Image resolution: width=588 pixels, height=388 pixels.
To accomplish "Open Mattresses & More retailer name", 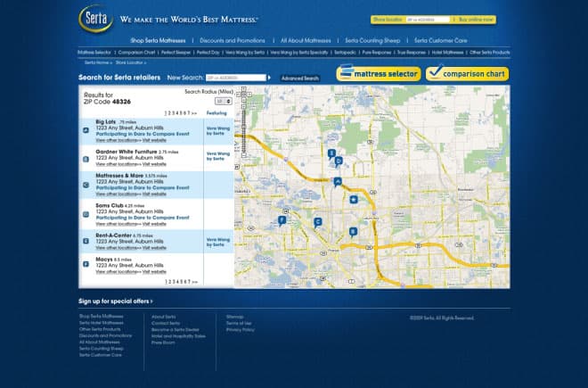I will (119, 176).
